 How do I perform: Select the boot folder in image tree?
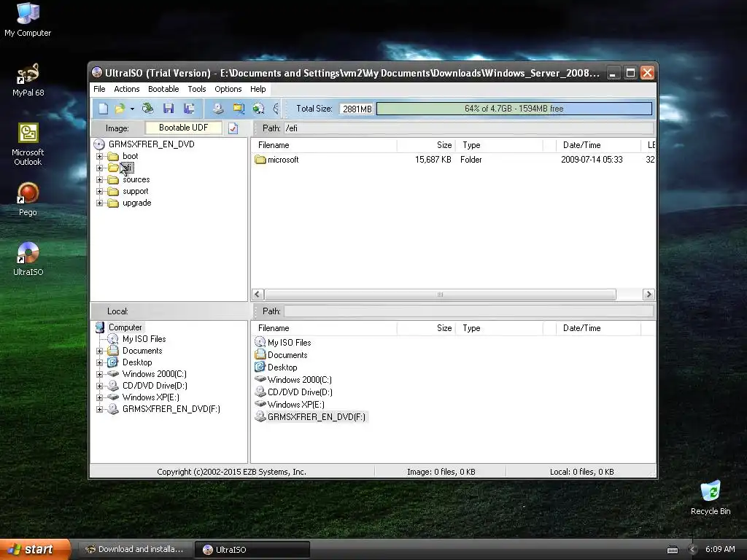[130, 156]
